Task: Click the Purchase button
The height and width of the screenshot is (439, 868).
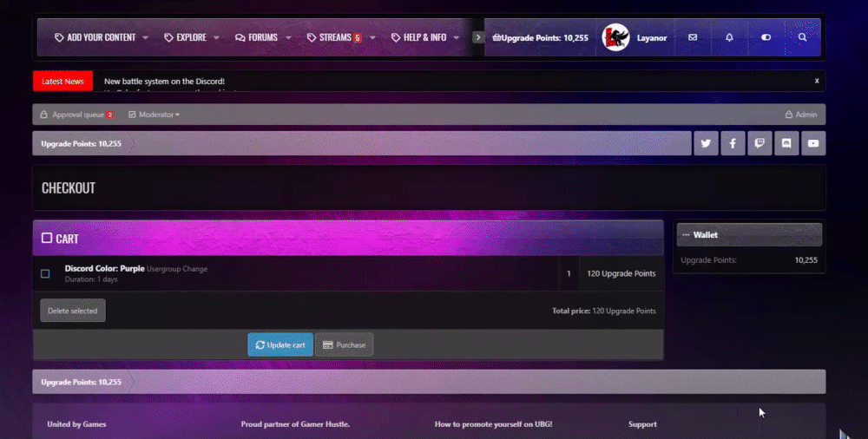Action: click(x=345, y=345)
